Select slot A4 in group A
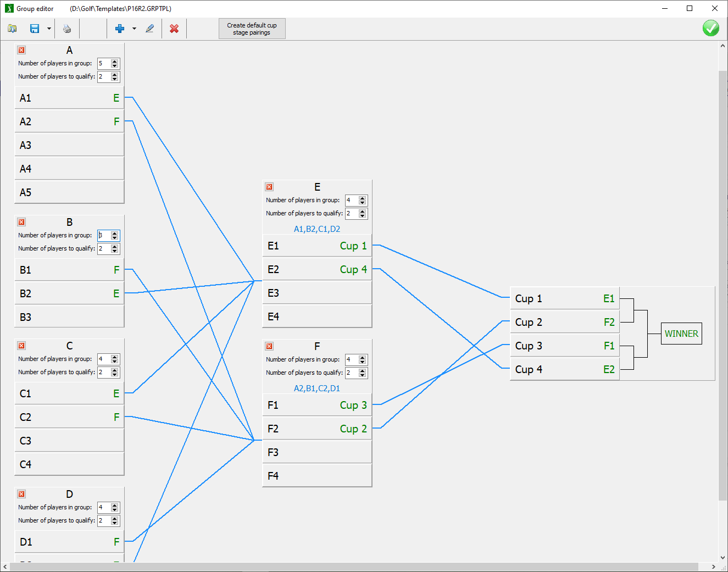This screenshot has width=728, height=572. (x=69, y=169)
